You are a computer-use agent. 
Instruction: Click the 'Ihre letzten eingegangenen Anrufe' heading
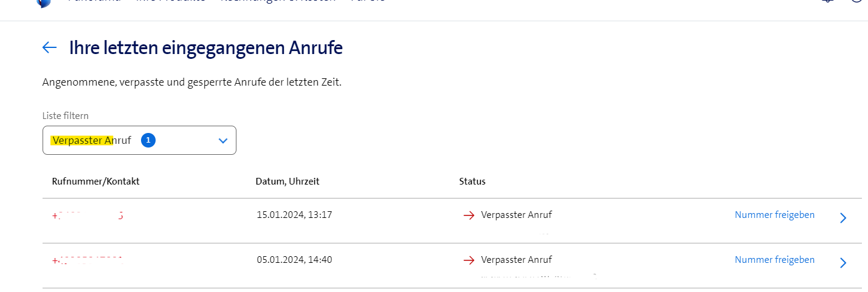tap(205, 48)
